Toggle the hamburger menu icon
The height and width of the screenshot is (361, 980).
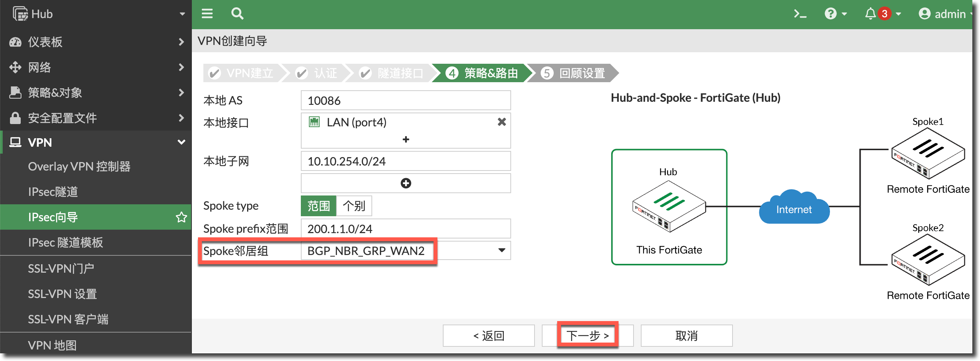tap(207, 14)
